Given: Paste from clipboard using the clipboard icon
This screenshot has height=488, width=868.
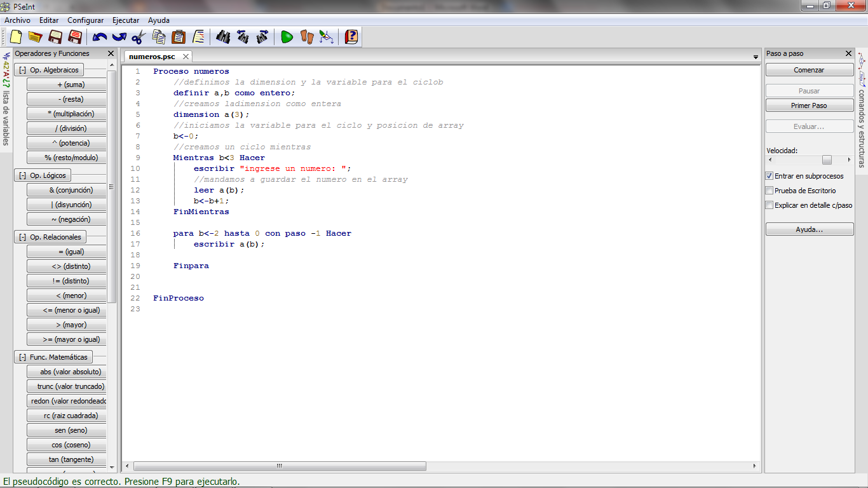Looking at the screenshot, I should (x=180, y=37).
